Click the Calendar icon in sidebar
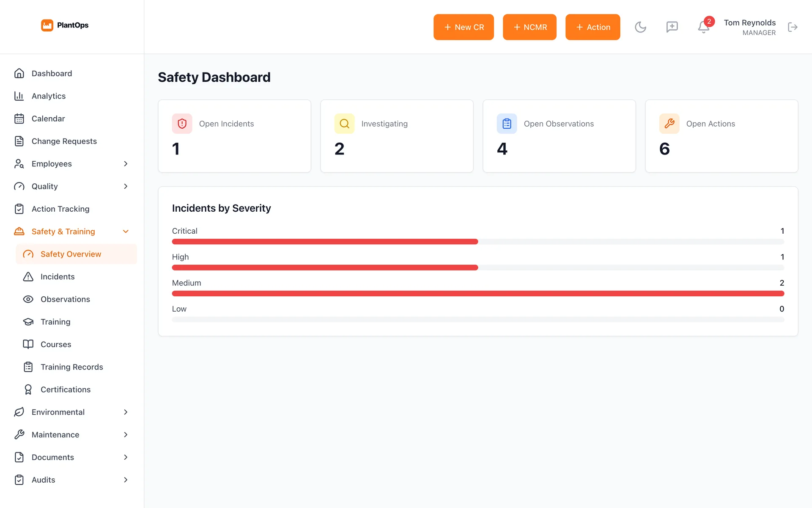Screen dimensions: 812x508 pos(19,119)
